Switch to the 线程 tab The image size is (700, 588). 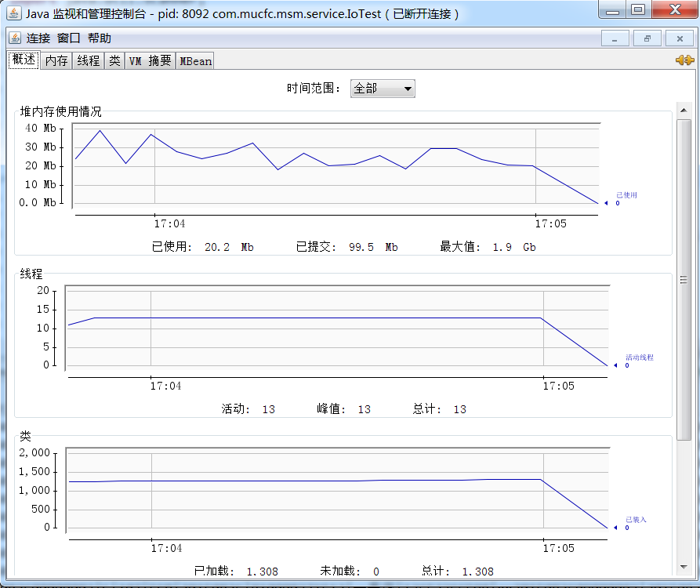(x=89, y=60)
